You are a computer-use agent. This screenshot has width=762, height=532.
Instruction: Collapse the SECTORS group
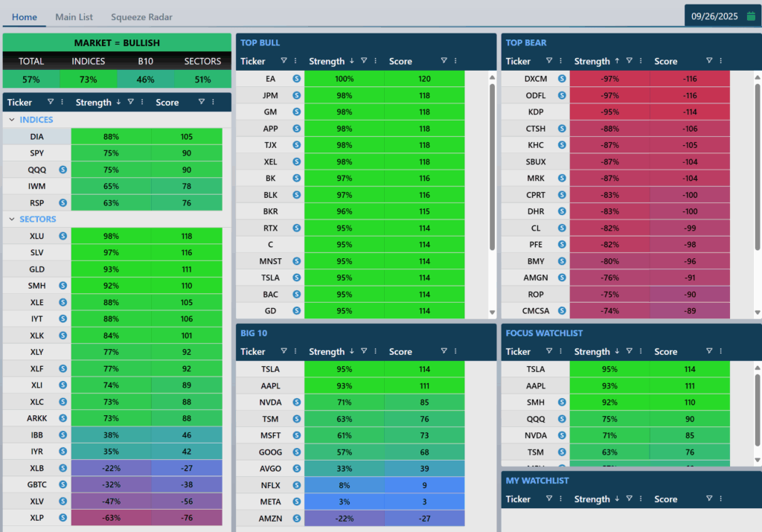click(12, 219)
